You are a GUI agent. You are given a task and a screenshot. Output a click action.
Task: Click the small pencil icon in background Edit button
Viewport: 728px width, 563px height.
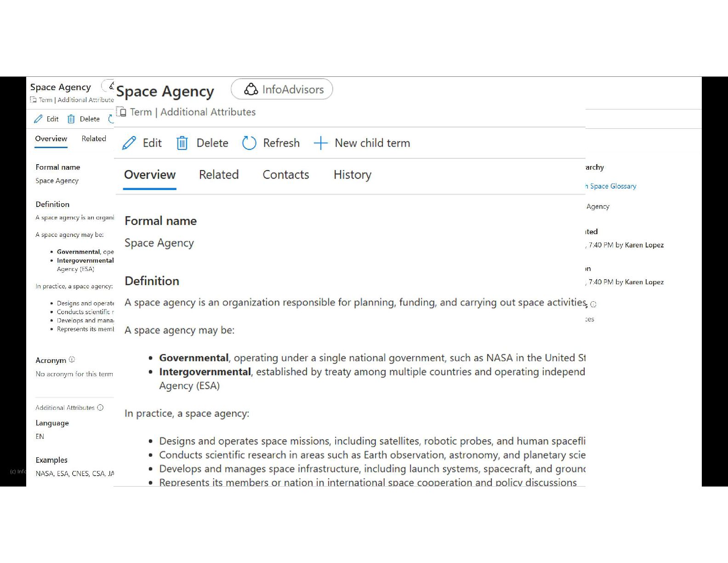click(39, 119)
